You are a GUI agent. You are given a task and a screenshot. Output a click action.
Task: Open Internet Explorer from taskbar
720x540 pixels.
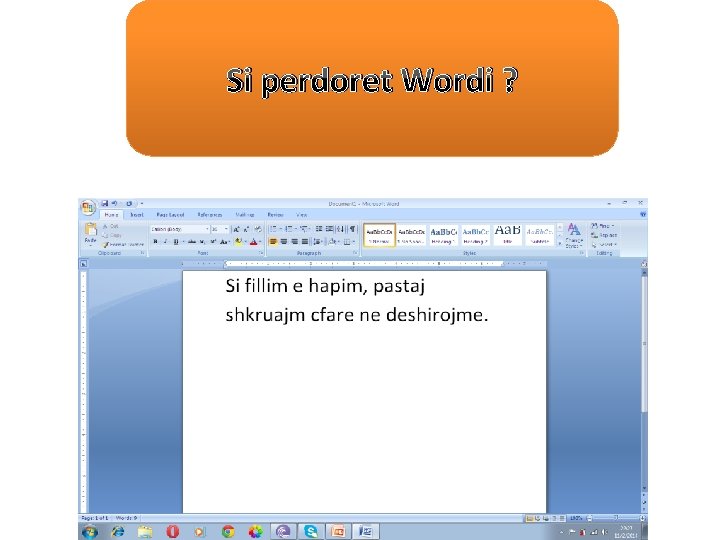pyautogui.click(x=118, y=531)
